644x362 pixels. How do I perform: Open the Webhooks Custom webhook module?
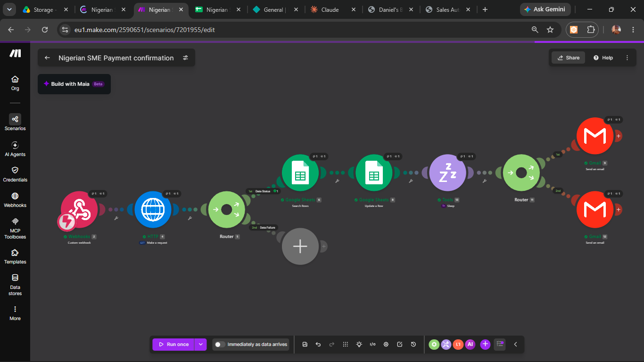(x=79, y=210)
